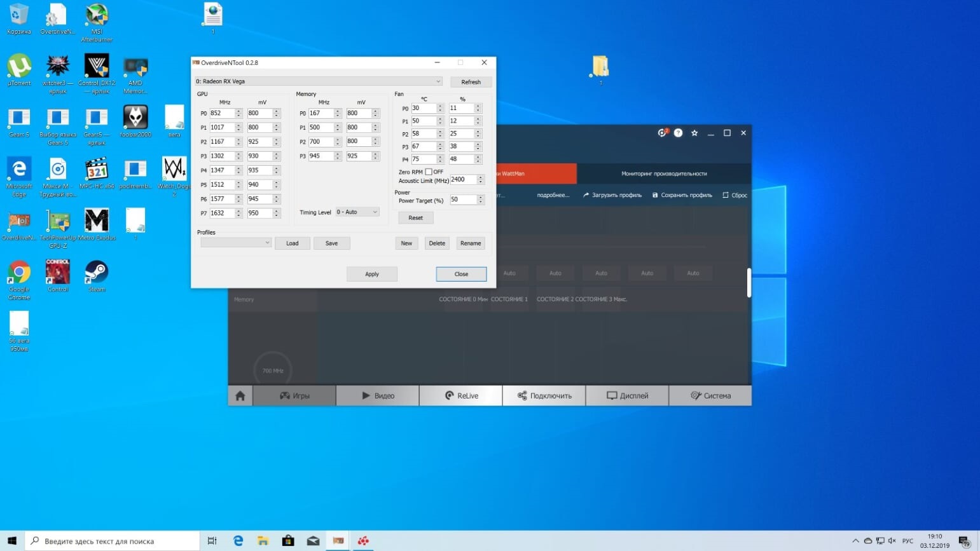The width and height of the screenshot is (980, 551).
Task: Open the Radeon notifications icon with red badge
Action: (663, 133)
